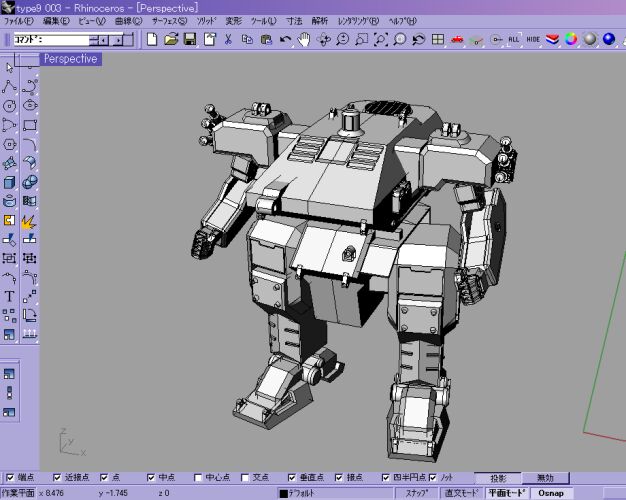Open the ビュー(V) menu

pos(92,21)
